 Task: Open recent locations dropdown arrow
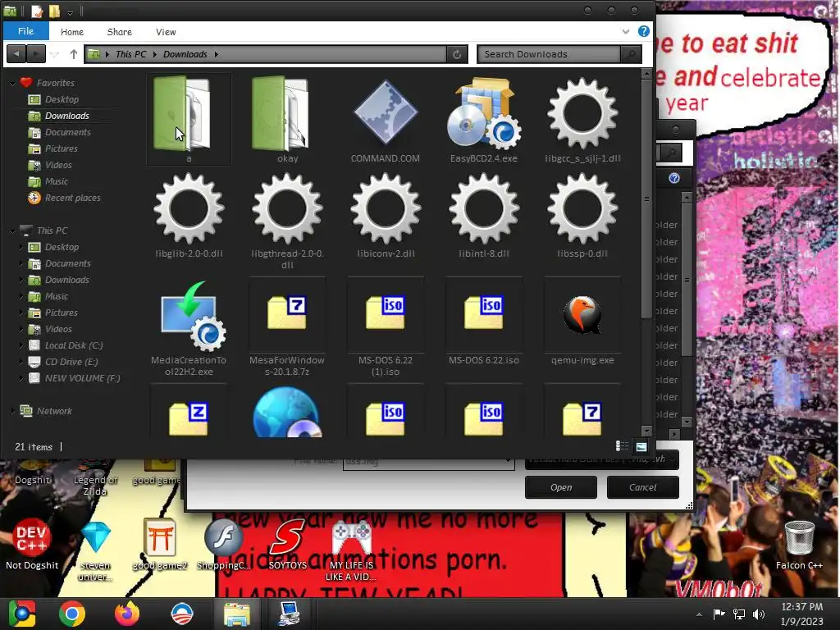pos(54,54)
